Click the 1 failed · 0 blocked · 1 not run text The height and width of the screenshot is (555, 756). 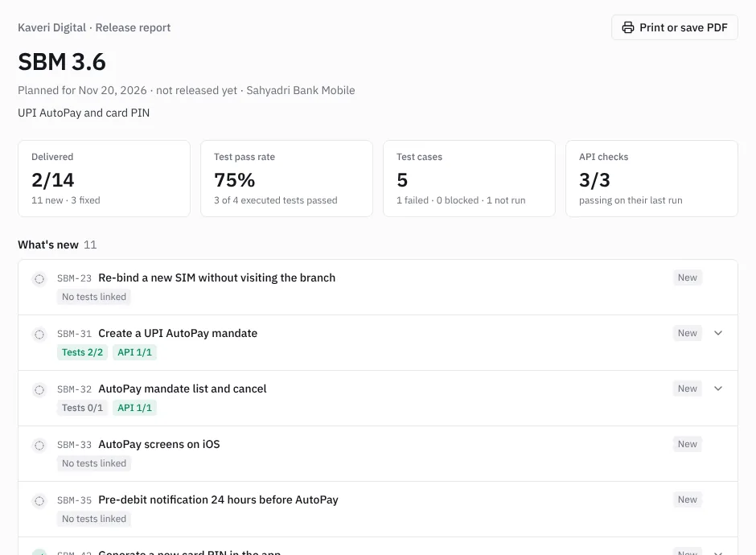point(461,200)
